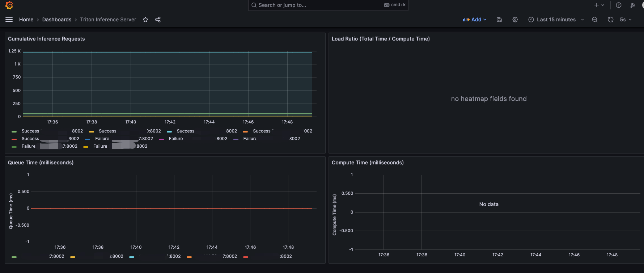Toggle orange Success legend series
This screenshot has height=273, width=644.
click(277, 131)
